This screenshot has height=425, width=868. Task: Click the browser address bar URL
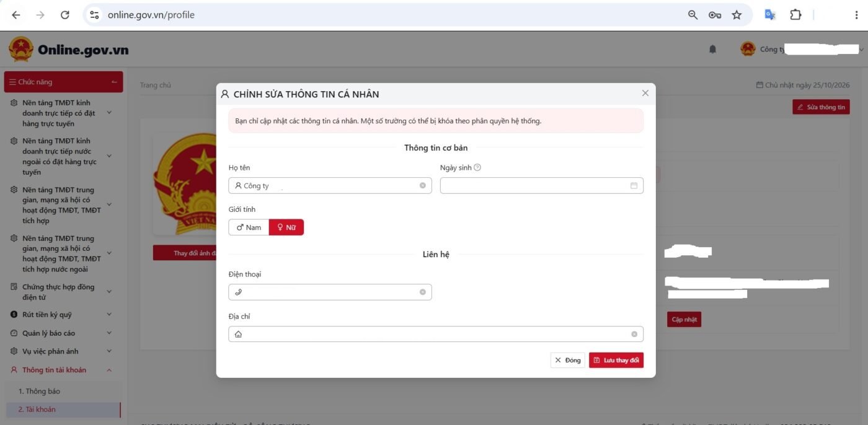click(151, 15)
